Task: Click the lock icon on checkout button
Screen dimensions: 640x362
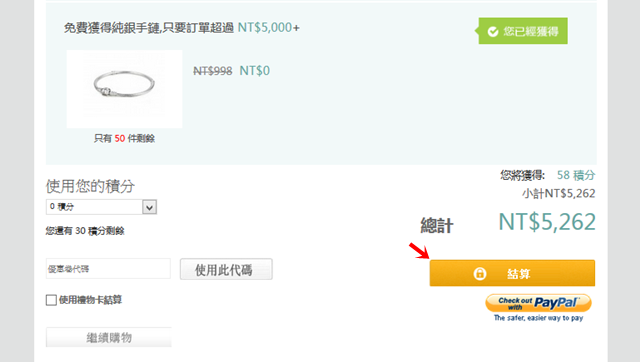Action: pos(480,273)
